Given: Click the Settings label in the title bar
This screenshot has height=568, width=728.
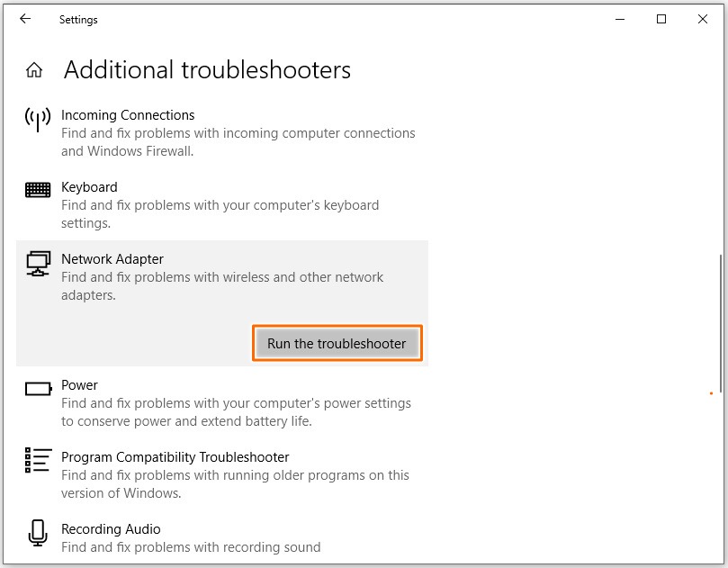Looking at the screenshot, I should tap(78, 19).
